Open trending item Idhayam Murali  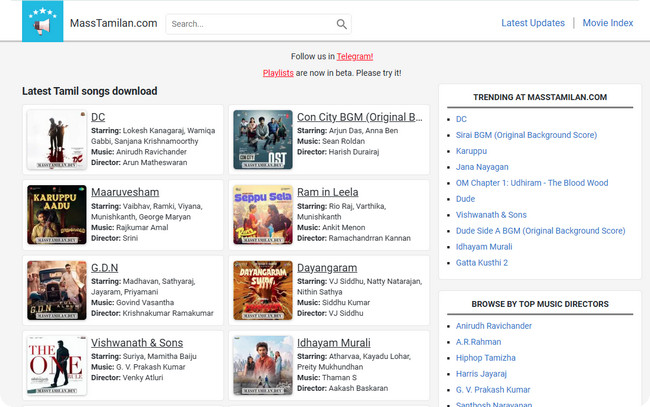484,247
